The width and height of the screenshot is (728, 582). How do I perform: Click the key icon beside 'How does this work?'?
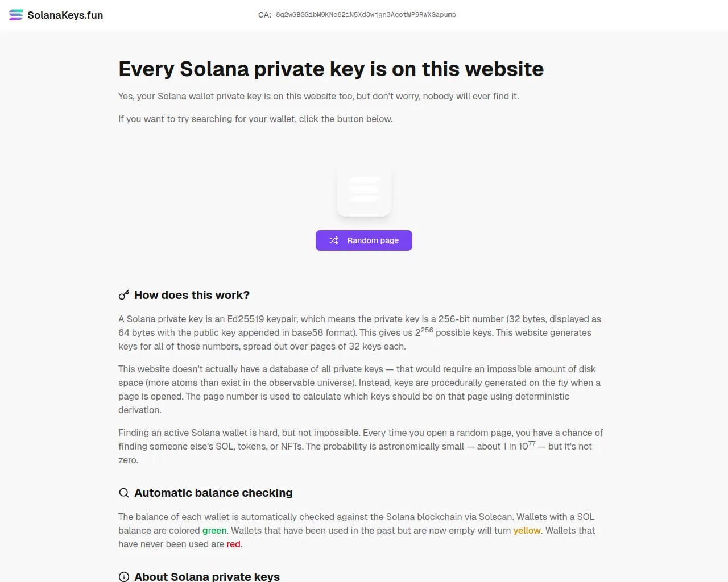(124, 295)
